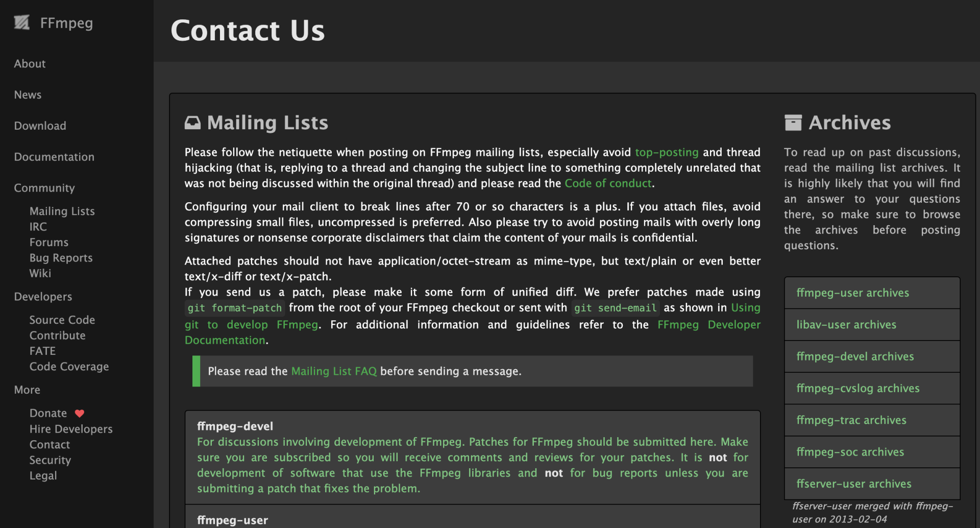The height and width of the screenshot is (528, 980).
Task: Open ffmpeg-user archives
Action: [852, 293]
